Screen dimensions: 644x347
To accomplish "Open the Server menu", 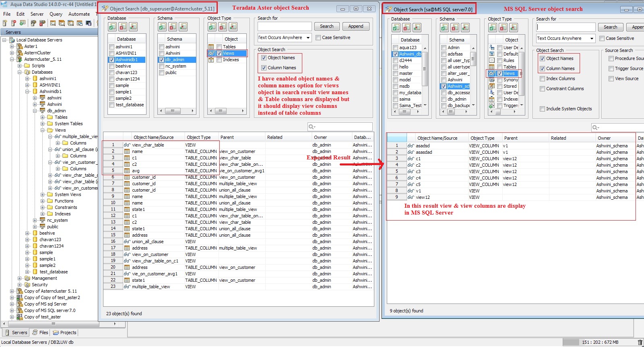I will click(37, 14).
